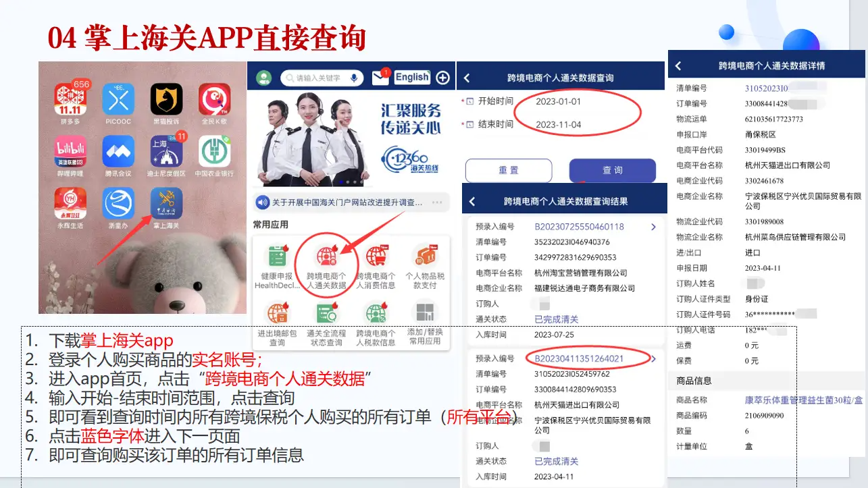Open the mail inbox envelope icon
Image resolution: width=868 pixels, height=488 pixels.
tap(380, 78)
